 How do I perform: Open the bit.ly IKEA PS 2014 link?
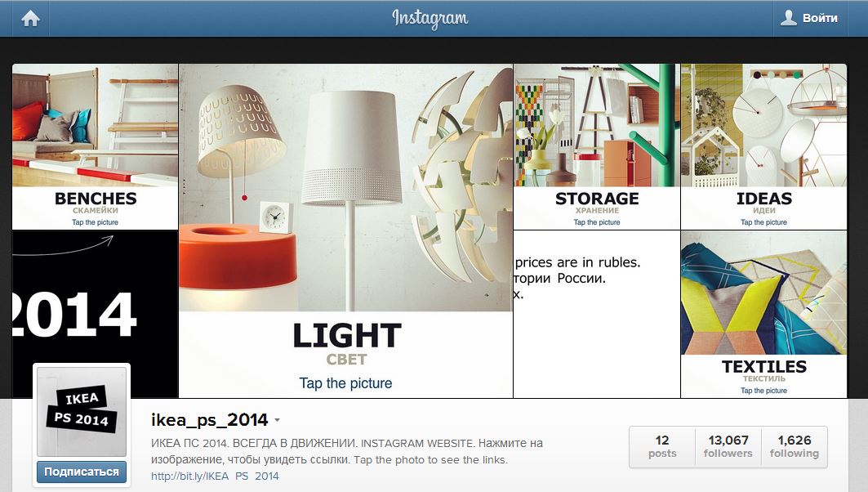[215, 476]
